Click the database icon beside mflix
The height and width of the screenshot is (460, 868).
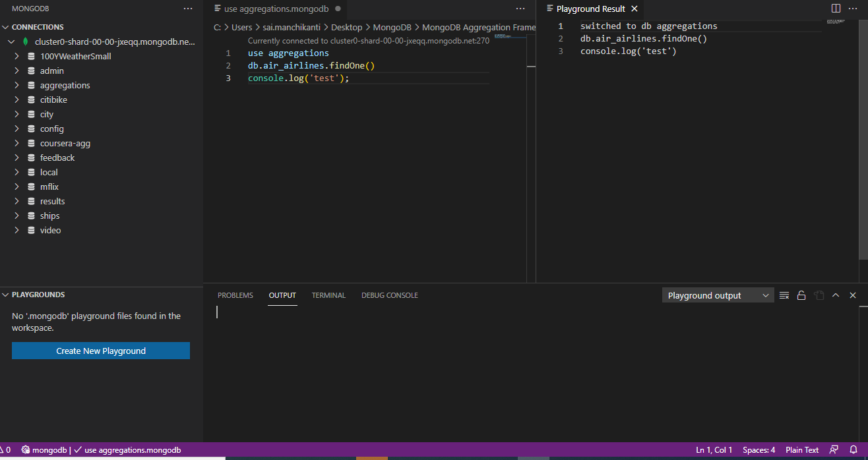[30, 187]
